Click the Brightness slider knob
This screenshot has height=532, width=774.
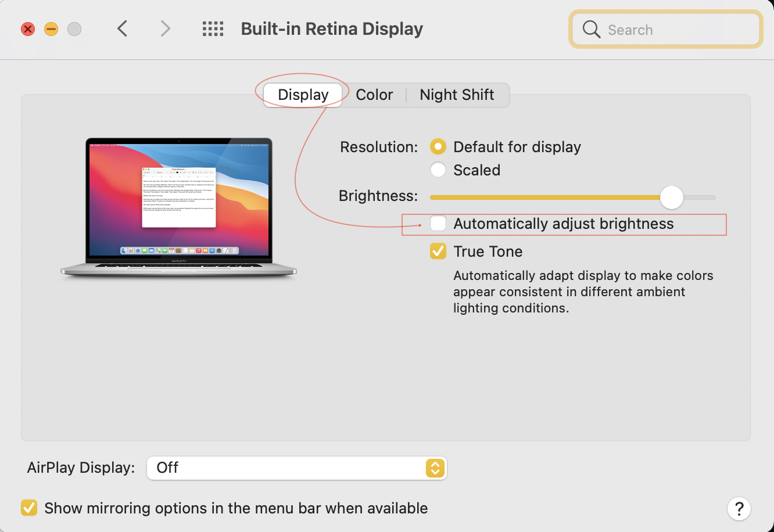point(672,197)
